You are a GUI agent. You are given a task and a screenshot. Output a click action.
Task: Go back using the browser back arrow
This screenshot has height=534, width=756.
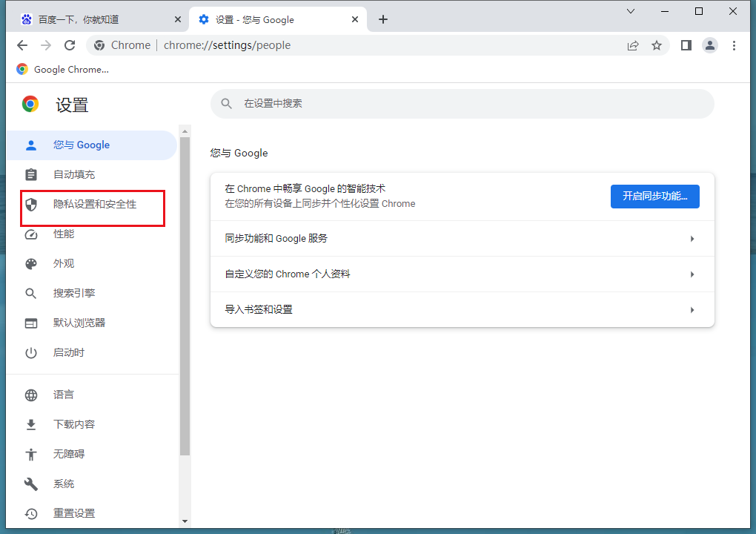22,45
